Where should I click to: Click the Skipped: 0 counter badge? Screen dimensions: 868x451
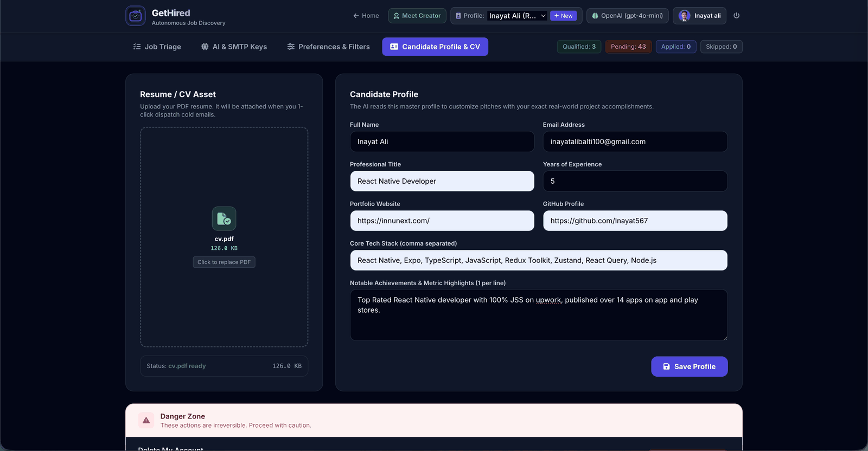point(722,47)
